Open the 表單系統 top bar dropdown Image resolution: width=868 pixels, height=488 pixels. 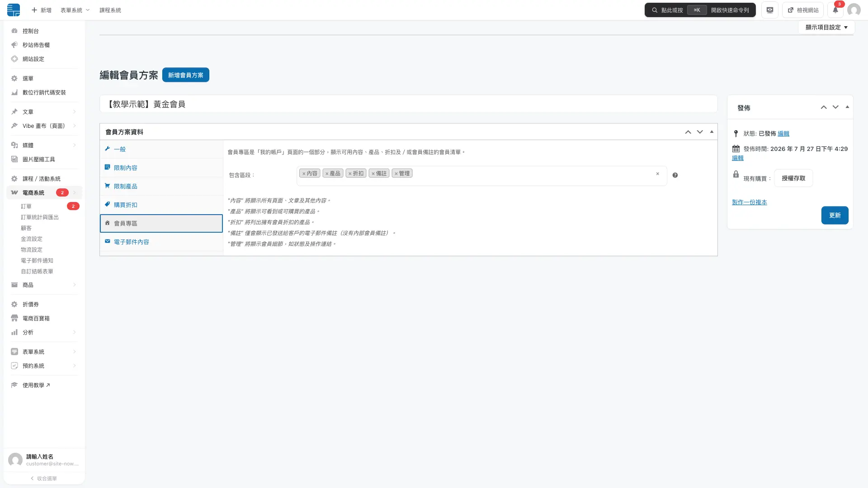[x=75, y=10]
